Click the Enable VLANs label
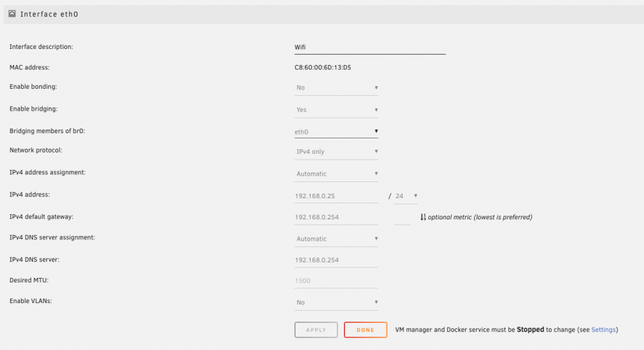 tap(31, 300)
